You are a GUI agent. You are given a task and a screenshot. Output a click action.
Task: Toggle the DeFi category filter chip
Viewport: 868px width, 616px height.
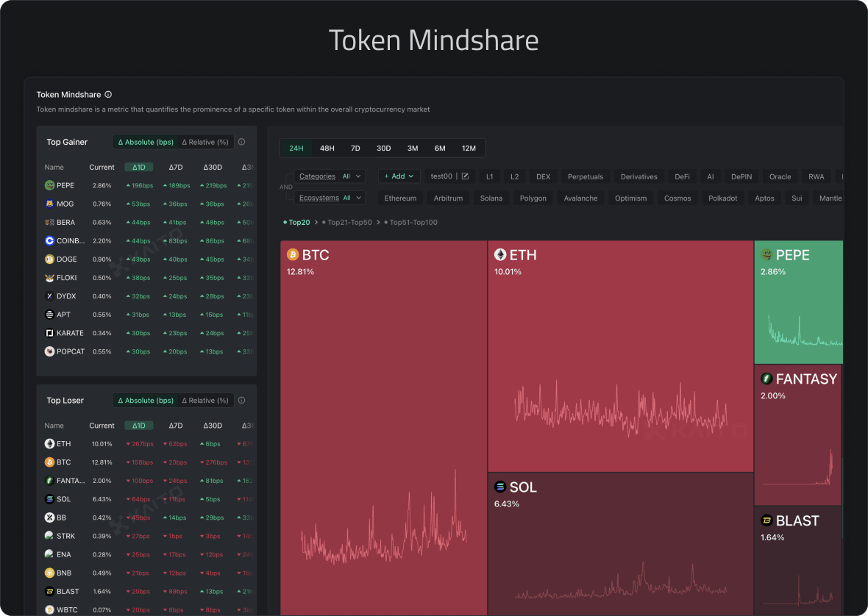click(x=682, y=176)
